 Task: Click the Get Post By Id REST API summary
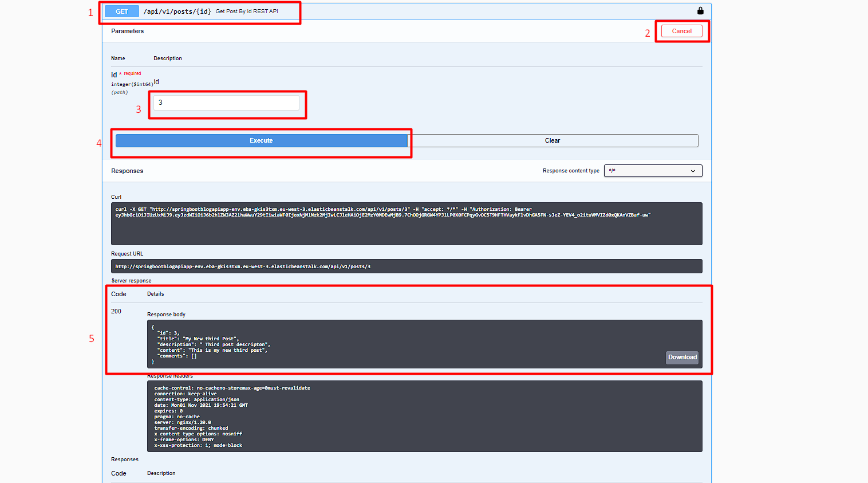click(x=247, y=11)
